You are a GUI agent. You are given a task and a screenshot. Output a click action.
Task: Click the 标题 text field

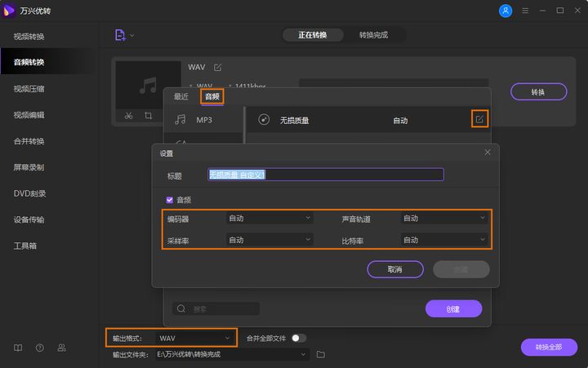[326, 175]
